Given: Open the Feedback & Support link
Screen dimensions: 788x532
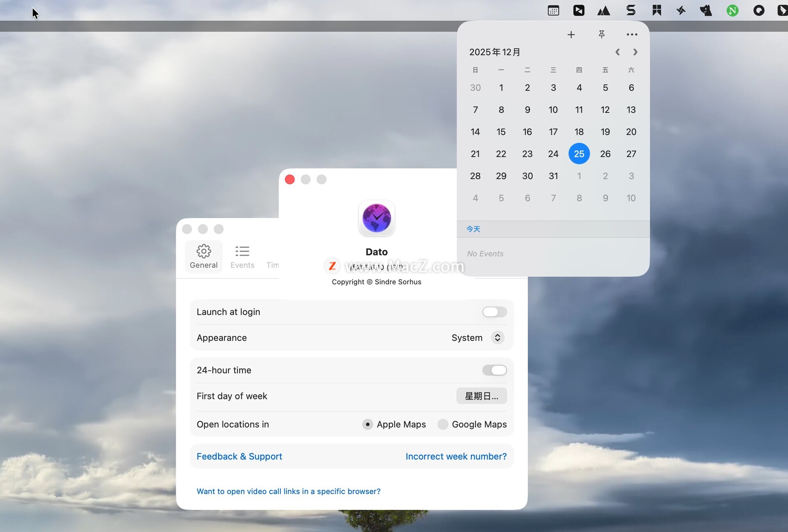Looking at the screenshot, I should click(x=239, y=456).
